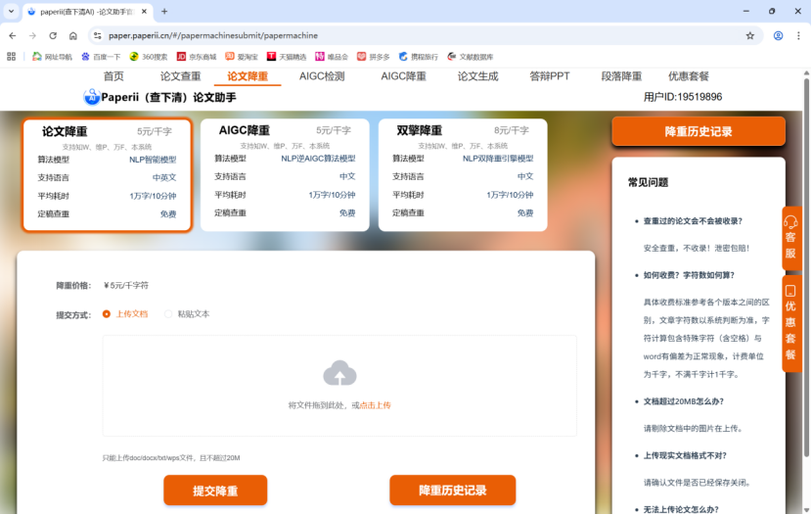812x515 pixels.
Task: Open the Chrome three-dot menu
Action: click(798, 36)
